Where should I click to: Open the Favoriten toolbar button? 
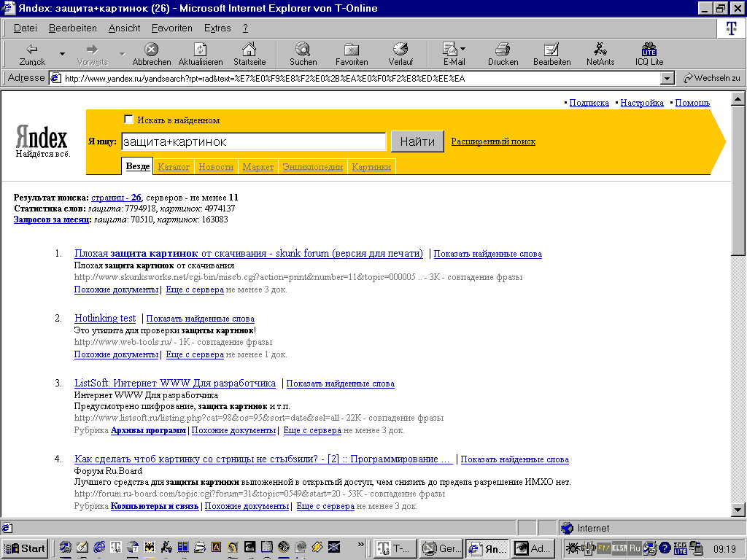(352, 54)
